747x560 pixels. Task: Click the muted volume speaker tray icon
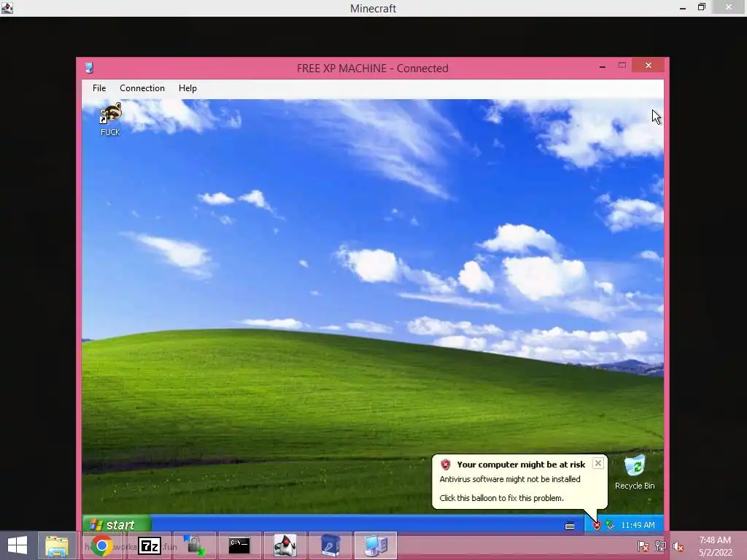678,546
